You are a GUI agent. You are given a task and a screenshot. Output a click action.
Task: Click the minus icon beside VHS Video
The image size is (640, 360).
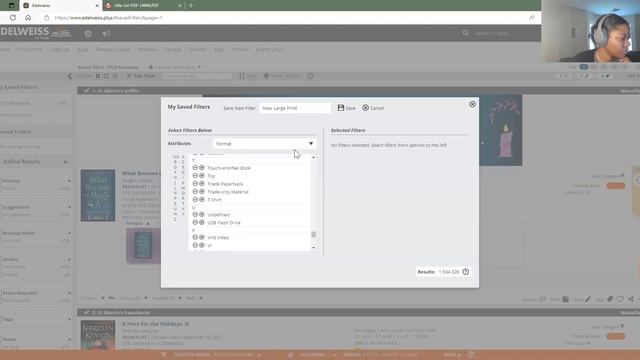point(195,237)
